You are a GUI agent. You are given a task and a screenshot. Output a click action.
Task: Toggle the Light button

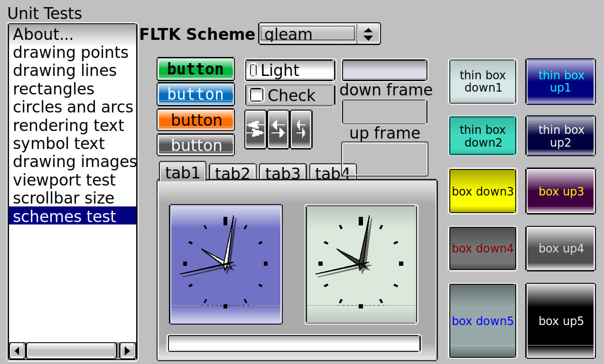pos(290,70)
